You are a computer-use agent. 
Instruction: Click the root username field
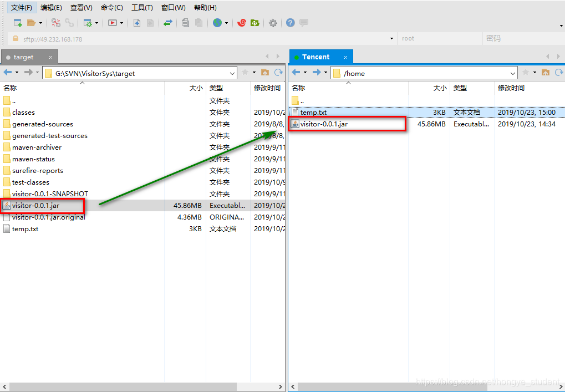click(x=440, y=39)
